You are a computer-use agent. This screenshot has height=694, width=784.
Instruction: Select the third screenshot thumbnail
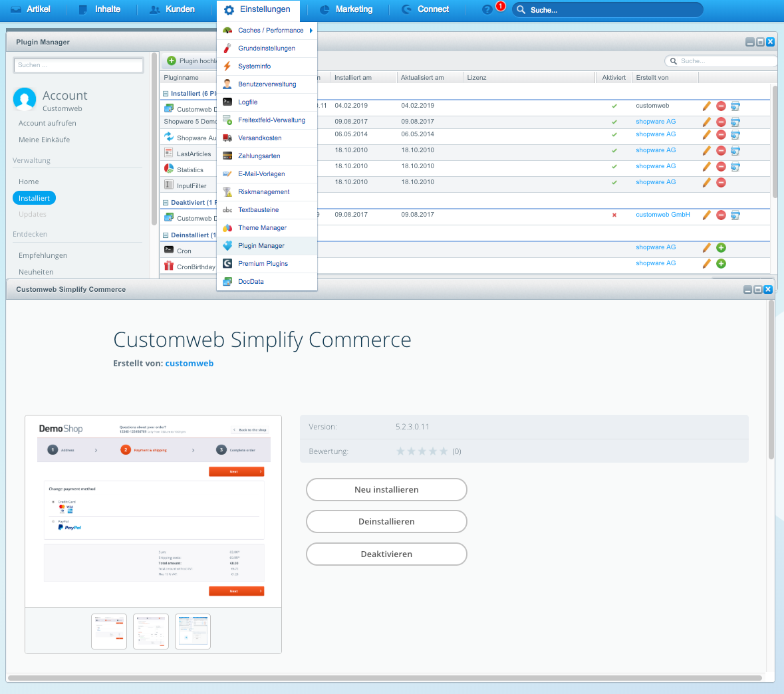(193, 632)
